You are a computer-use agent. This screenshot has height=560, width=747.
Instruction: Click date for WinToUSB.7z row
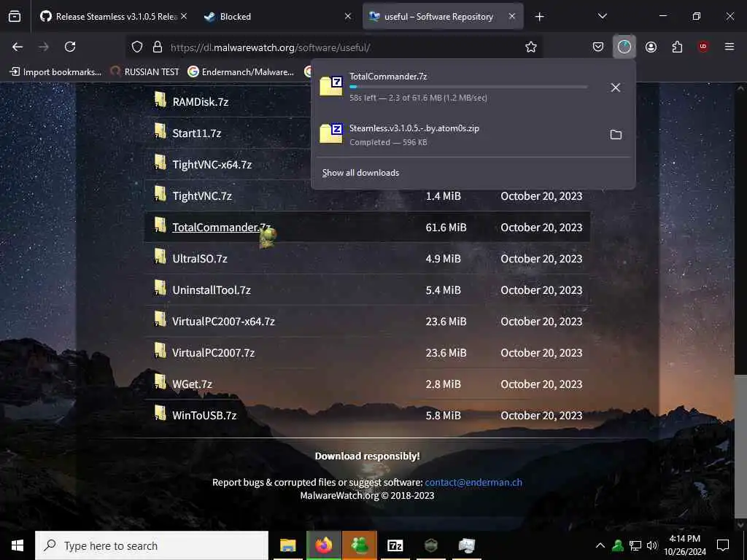[x=541, y=416]
